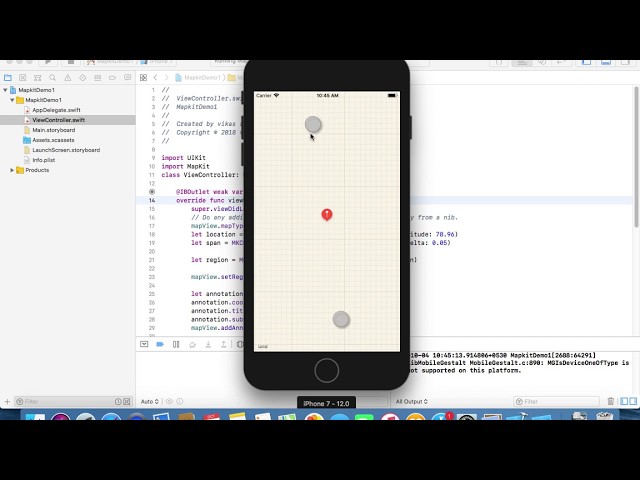Toggle the variables view pane button
Viewport: 640px width, 480px height.
tap(624, 402)
